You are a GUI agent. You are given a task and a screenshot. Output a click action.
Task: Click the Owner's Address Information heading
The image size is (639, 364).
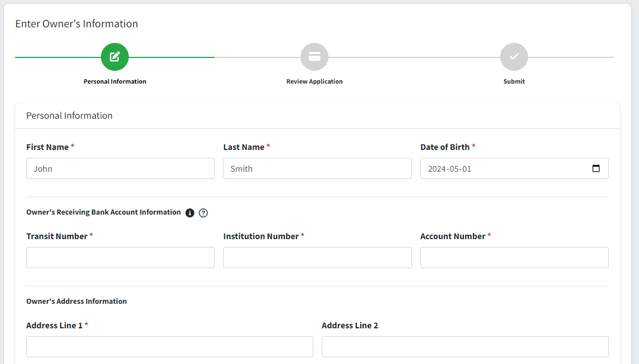(x=76, y=301)
